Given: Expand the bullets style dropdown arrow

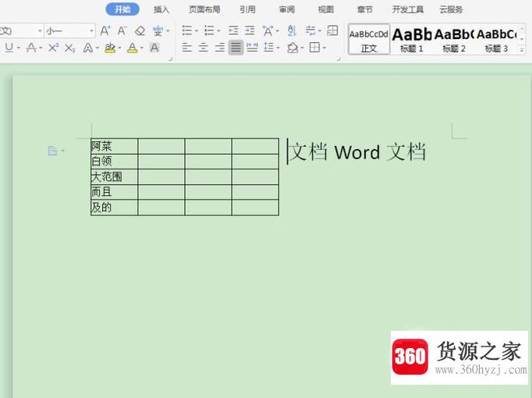Looking at the screenshot, I should (x=196, y=31).
